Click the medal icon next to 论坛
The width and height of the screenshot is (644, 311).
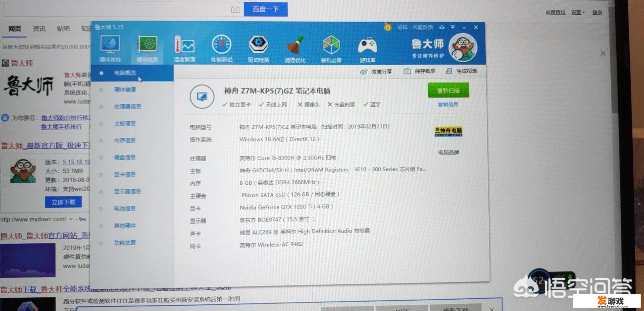click(388, 27)
